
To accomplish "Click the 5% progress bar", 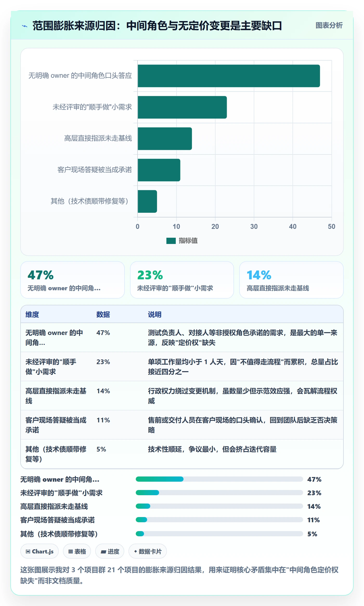I will (x=219, y=534).
